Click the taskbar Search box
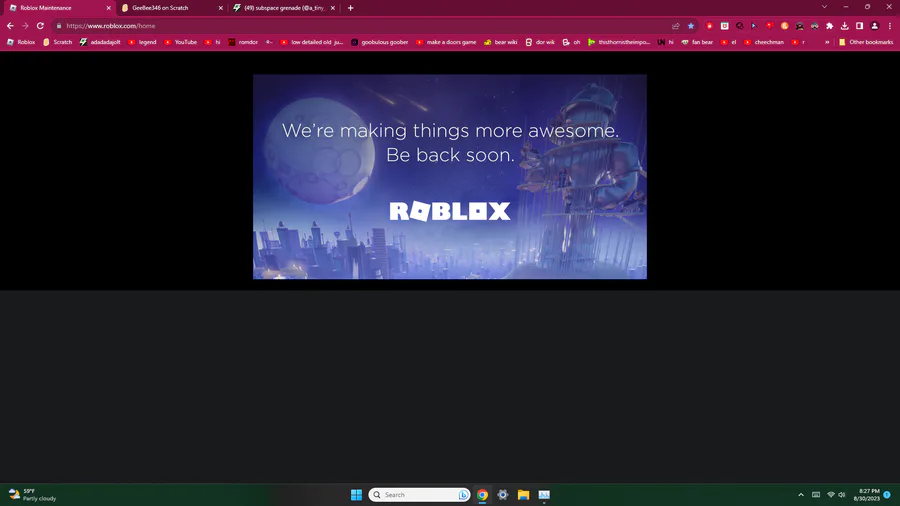Screen dimensions: 900x506 pyautogui.click(x=419, y=495)
